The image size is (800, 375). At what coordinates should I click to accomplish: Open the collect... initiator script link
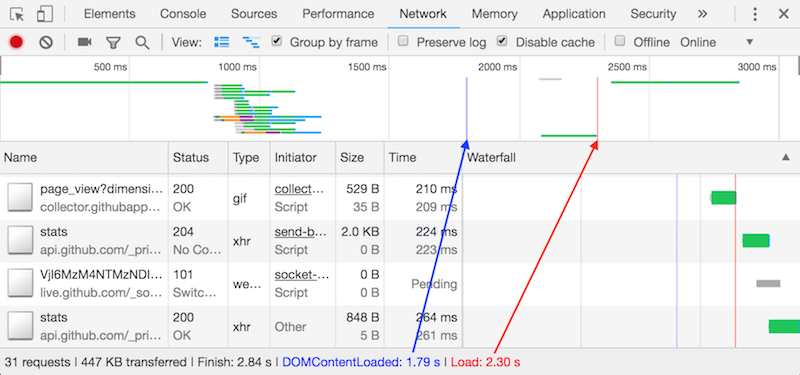[299, 189]
